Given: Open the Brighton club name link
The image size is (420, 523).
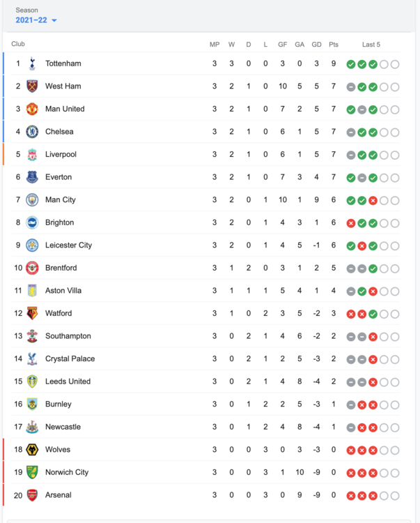Looking at the screenshot, I should (59, 222).
